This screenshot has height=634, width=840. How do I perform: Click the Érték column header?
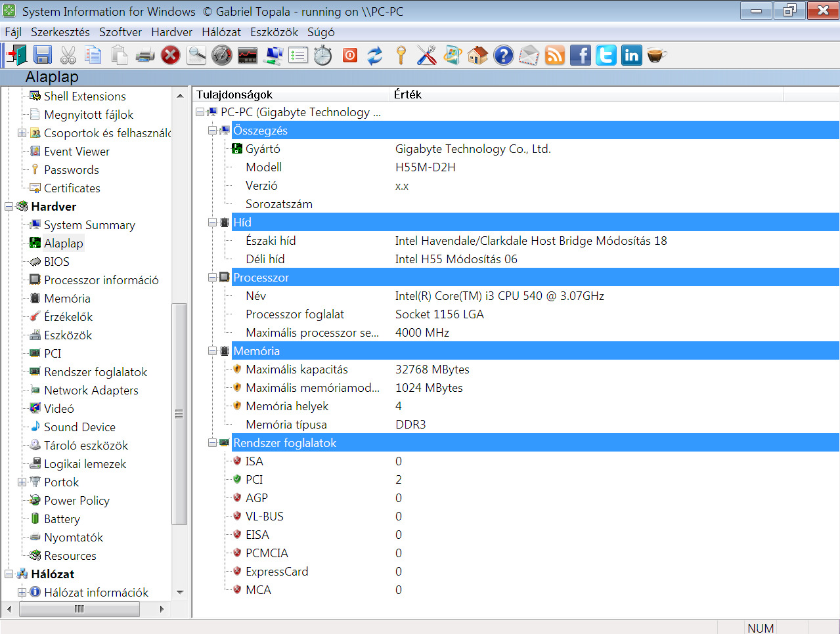[586, 95]
